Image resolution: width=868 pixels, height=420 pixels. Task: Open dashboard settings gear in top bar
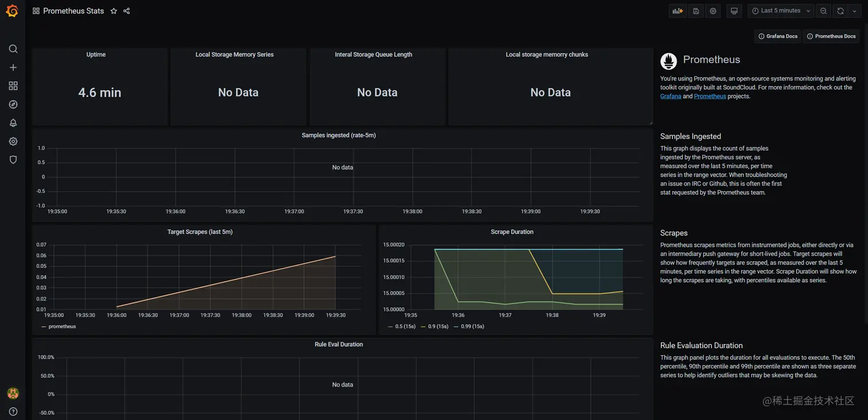(x=713, y=11)
